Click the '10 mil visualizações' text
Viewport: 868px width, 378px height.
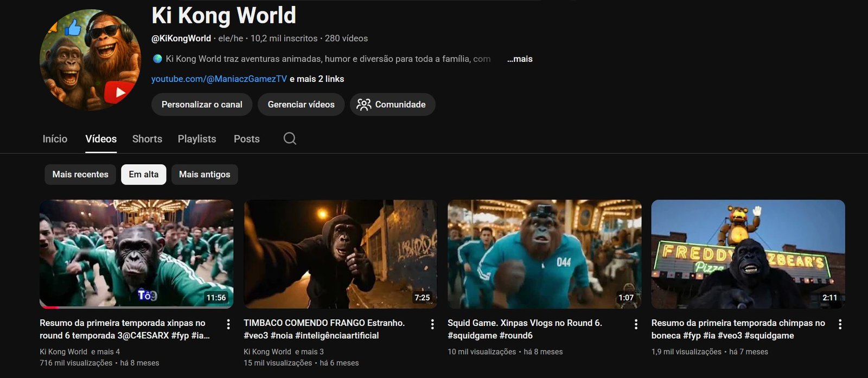(x=482, y=352)
